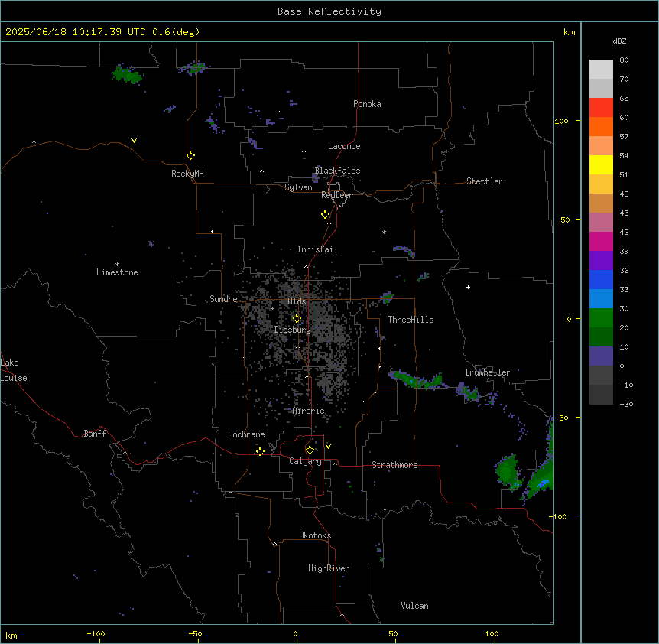Select the RockyMH label
Screen dimensions: 659x644
point(187,174)
